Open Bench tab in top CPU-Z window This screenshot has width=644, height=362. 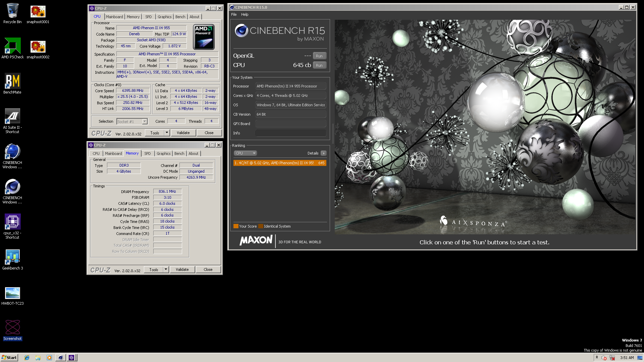180,17
